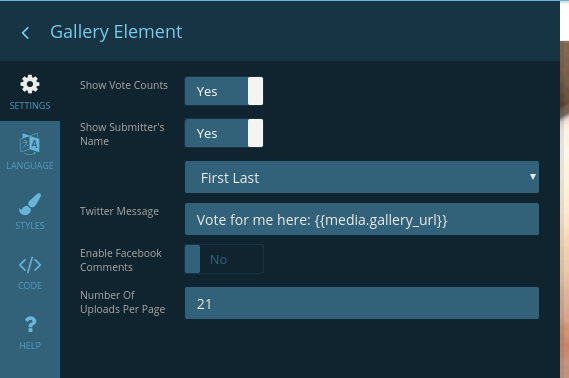Open the Help question mark icon
Viewport: 569px width, 378px height.
click(30, 325)
